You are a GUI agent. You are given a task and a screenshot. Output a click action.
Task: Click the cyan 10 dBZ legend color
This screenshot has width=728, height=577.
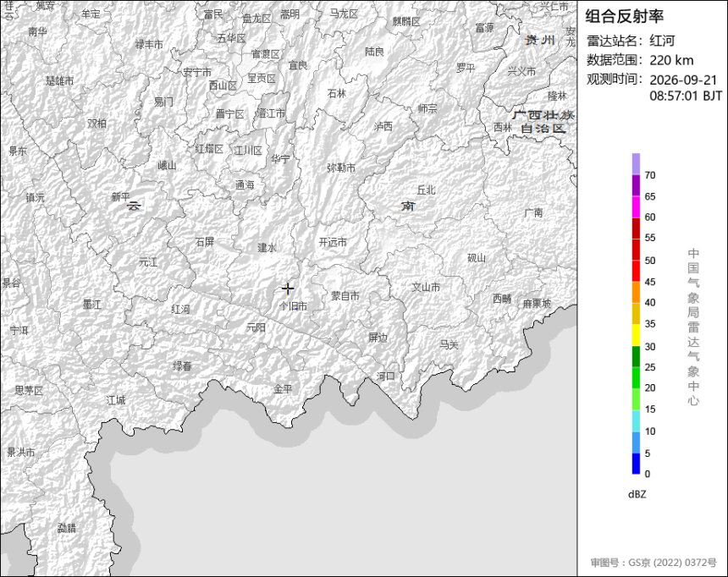[636, 421]
